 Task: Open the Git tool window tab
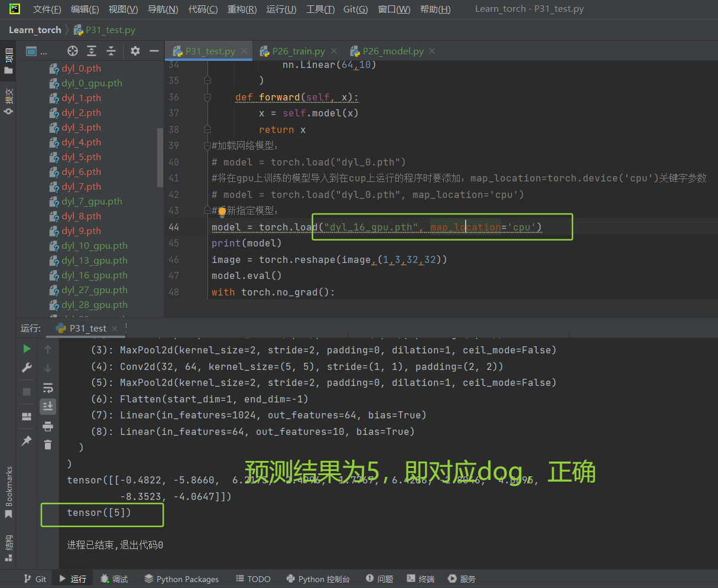[x=35, y=579]
